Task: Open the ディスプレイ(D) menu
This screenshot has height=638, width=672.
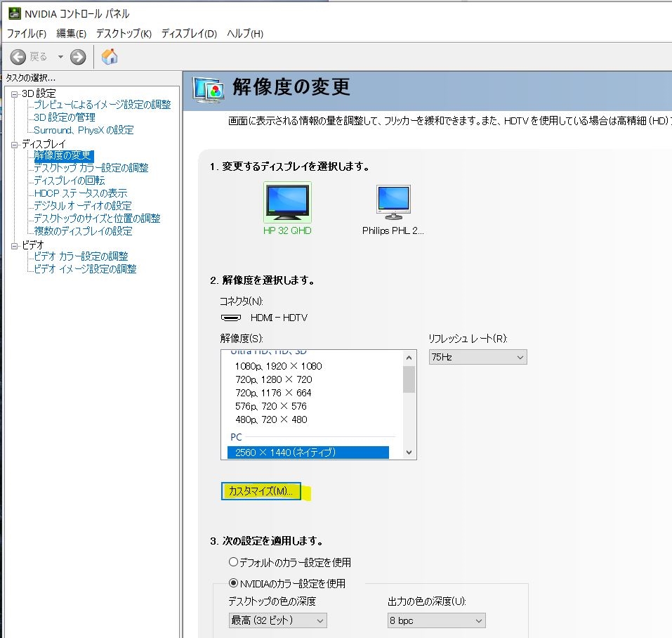Action: [189, 34]
